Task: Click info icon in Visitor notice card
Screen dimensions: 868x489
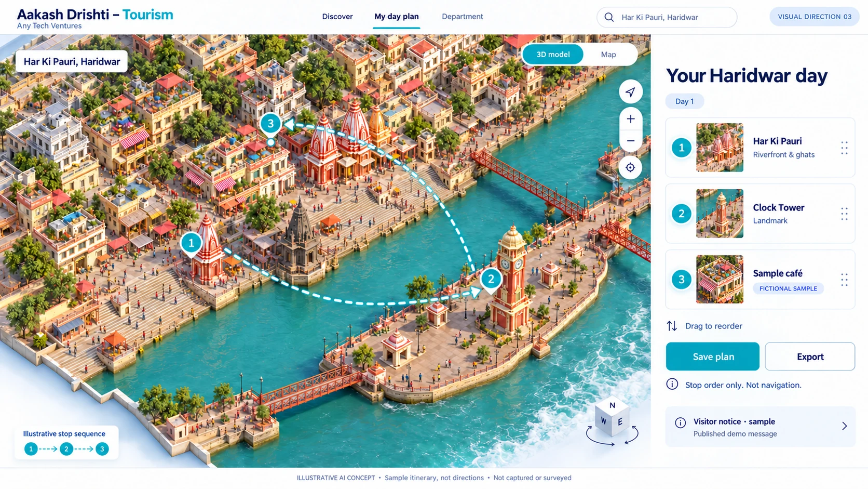Action: coord(680,422)
